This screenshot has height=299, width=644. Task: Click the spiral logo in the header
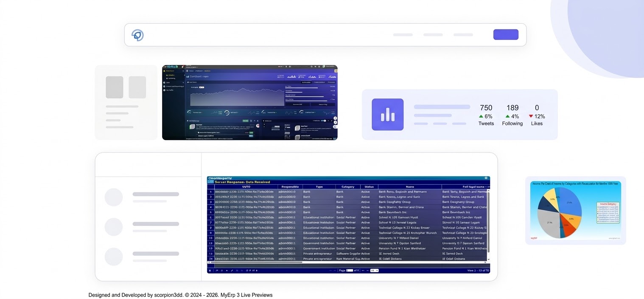(x=137, y=35)
